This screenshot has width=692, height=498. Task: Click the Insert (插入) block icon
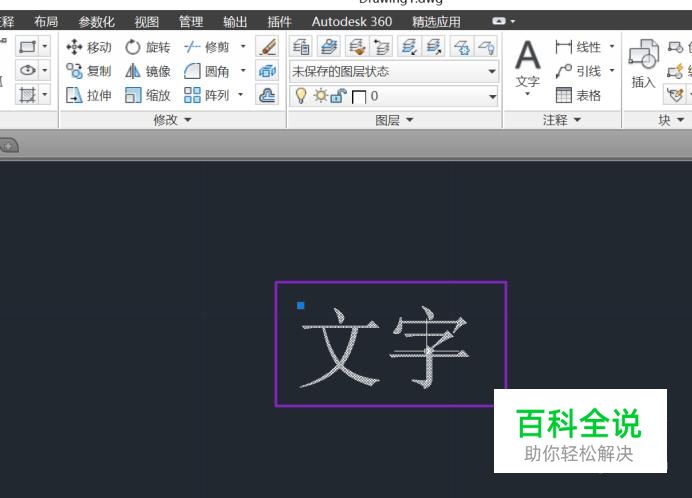643,64
